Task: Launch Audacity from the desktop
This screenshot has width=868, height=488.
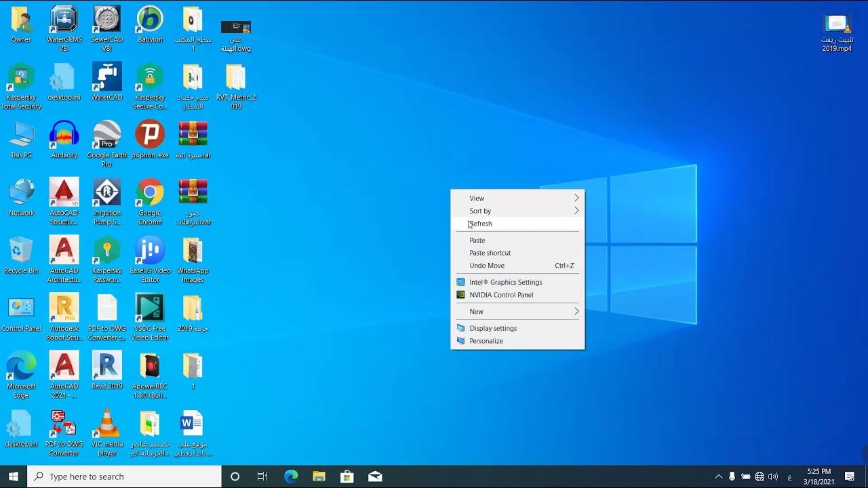Action: point(64,140)
